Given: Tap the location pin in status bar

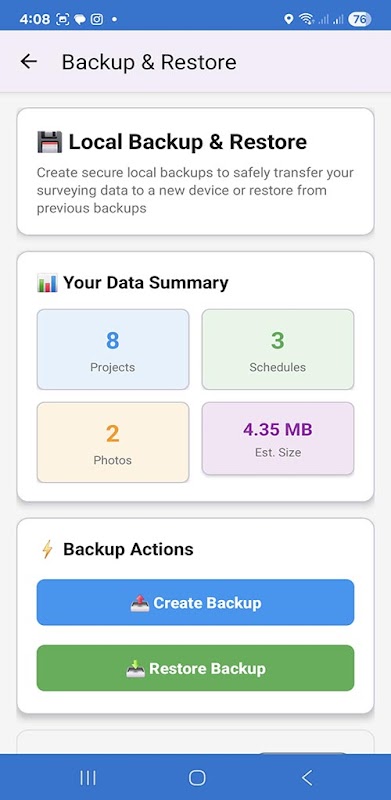Looking at the screenshot, I should pos(288,19).
